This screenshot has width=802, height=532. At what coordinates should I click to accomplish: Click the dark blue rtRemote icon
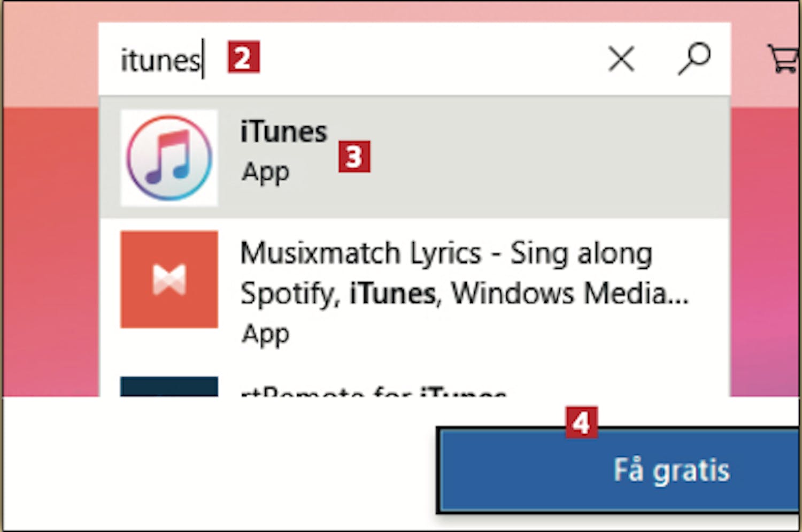[169, 387]
